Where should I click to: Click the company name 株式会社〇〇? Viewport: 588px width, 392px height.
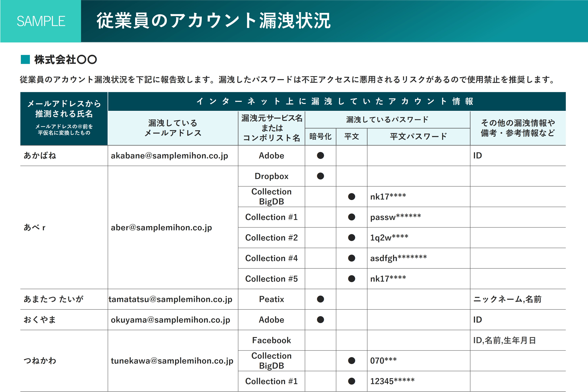pos(65,60)
